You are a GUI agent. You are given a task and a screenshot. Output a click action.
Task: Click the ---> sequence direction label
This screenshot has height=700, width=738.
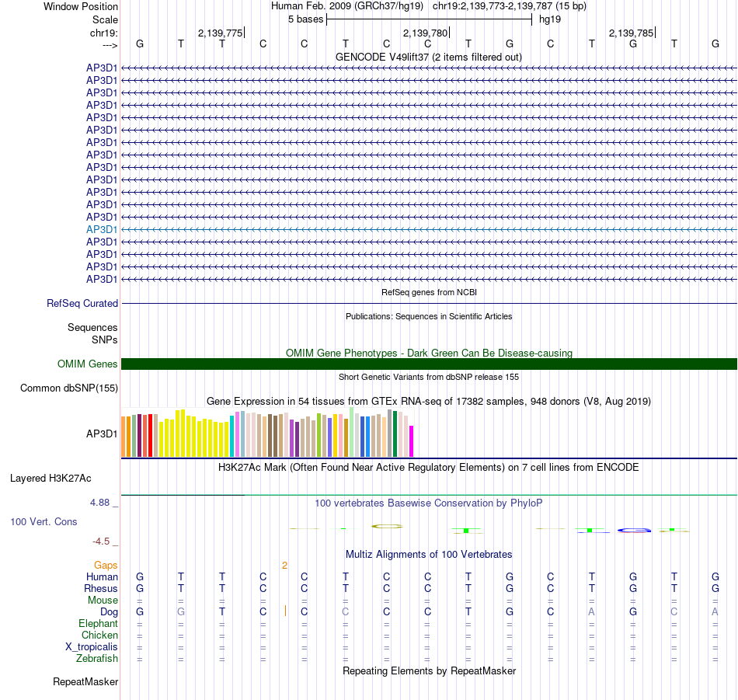(110, 45)
